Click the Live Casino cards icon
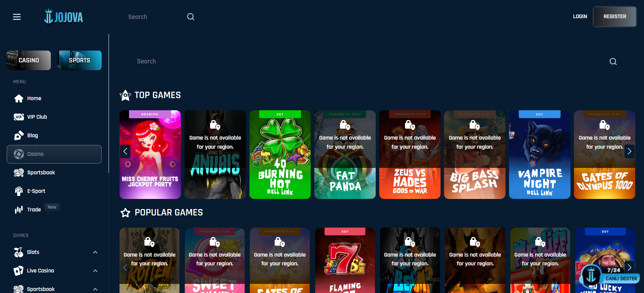The image size is (644, 293). point(19,271)
